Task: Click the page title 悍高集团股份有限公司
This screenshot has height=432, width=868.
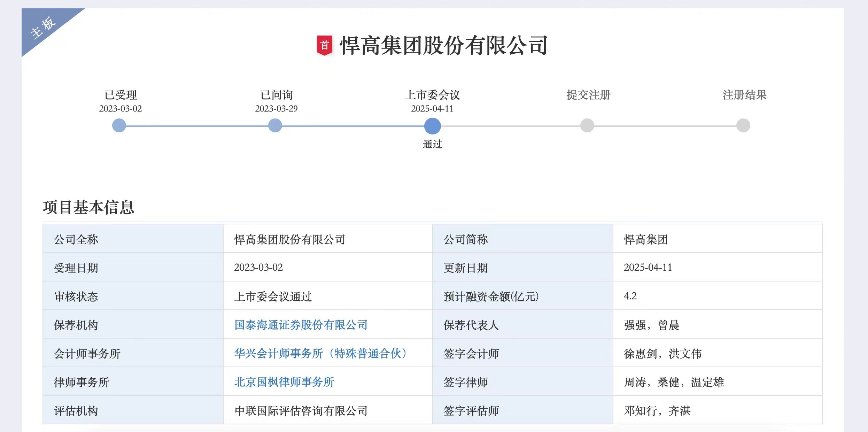Action: click(444, 46)
